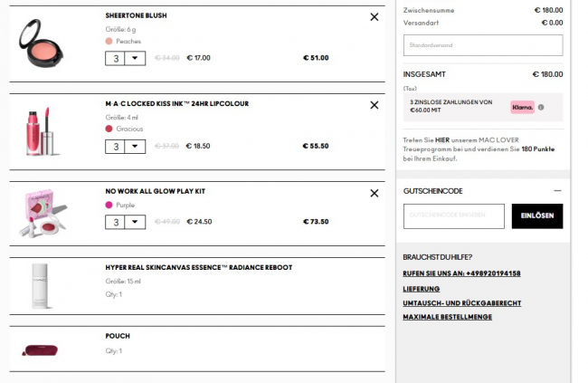The image size is (588, 383).
Task: Click the Gutscheincode input field
Action: tap(454, 215)
